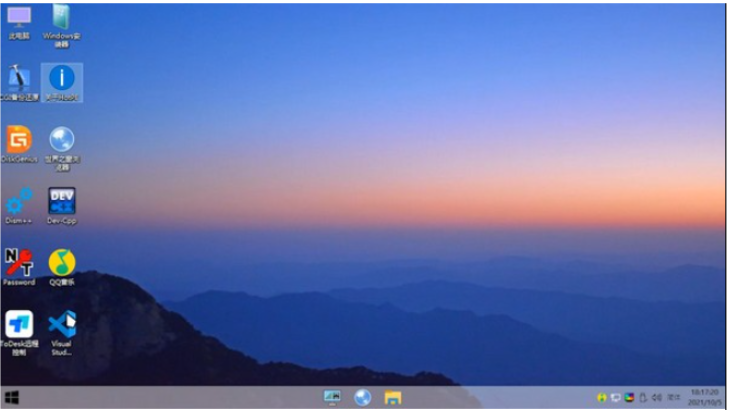The width and height of the screenshot is (730, 414).
Task: Open File Explorer from the taskbar
Action: (392, 397)
